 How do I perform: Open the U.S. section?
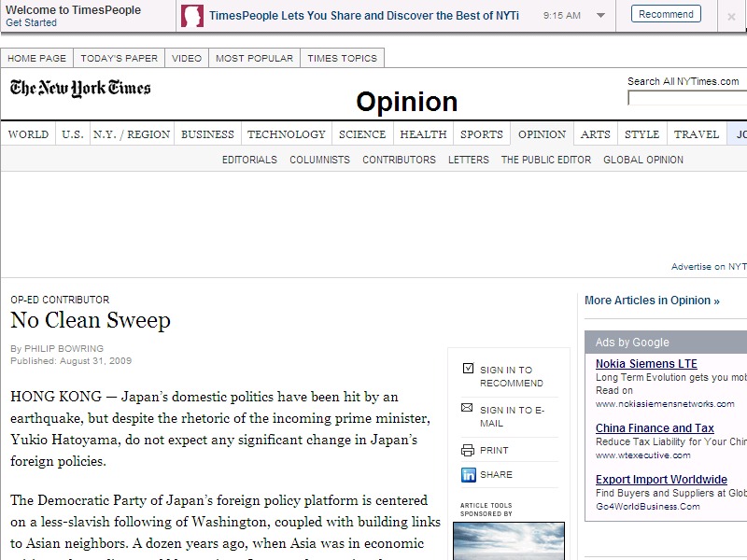[x=73, y=134]
